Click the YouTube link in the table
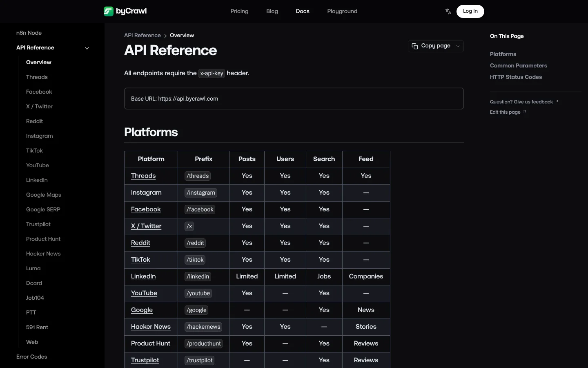The width and height of the screenshot is (588, 368). point(144,293)
